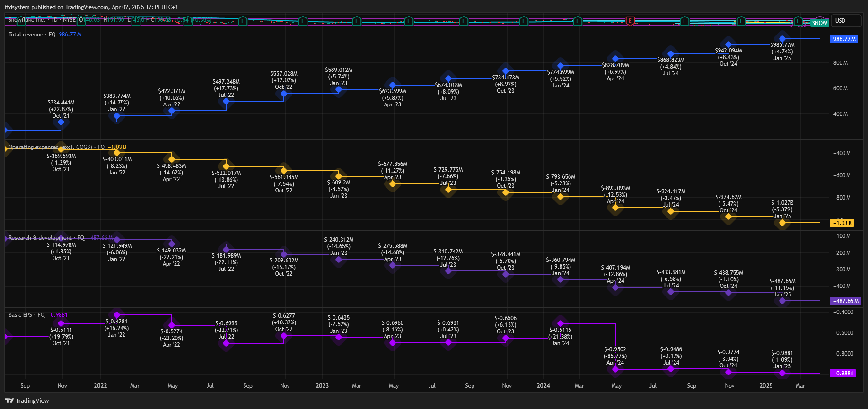The height and width of the screenshot is (409, 868).
Task: Select the blue revenue point $589.012M Jan '23
Action: click(339, 89)
